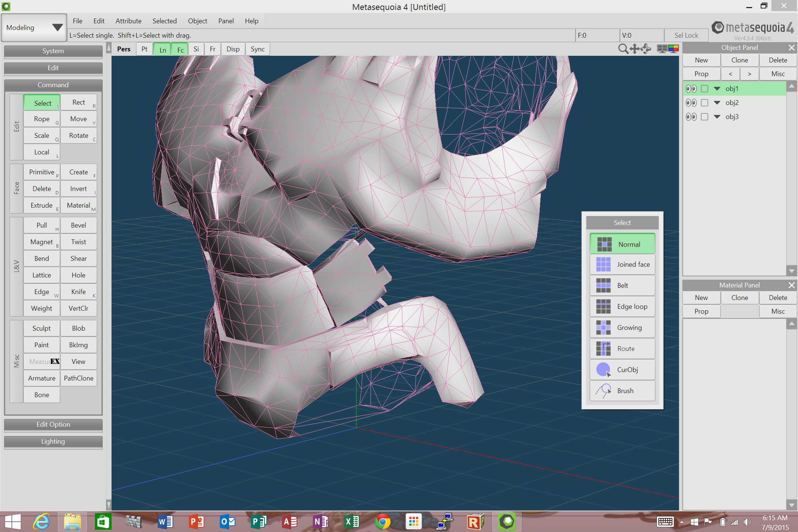Click the Sync view button
The width and height of the screenshot is (798, 532).
[258, 49]
